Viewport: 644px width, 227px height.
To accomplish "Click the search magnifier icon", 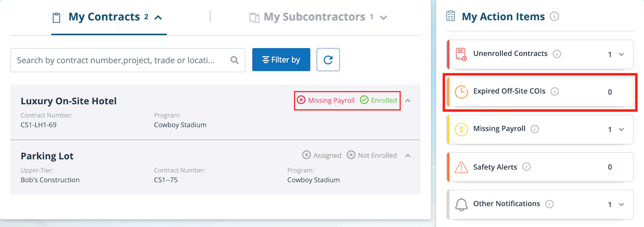I will 234,60.
